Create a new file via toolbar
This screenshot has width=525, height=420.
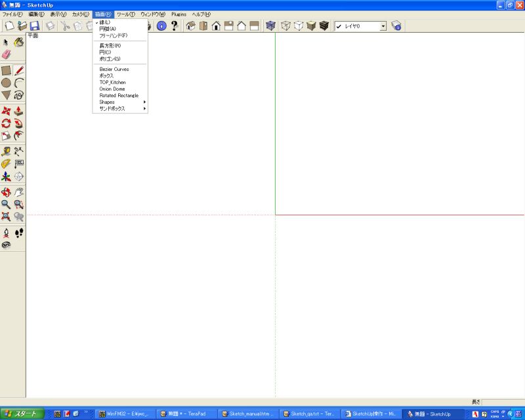(x=9, y=26)
